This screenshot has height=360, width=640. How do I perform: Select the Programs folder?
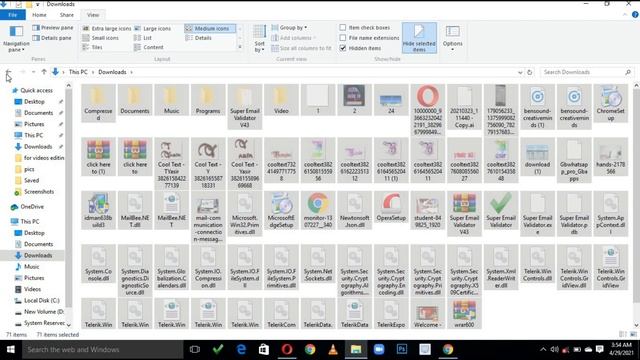tap(208, 100)
